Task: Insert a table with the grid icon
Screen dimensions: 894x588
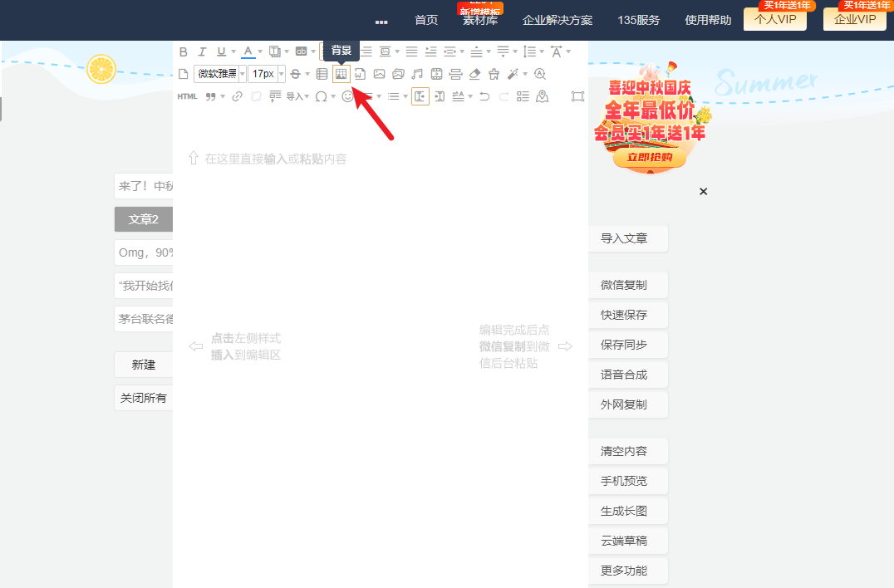Action: click(322, 74)
